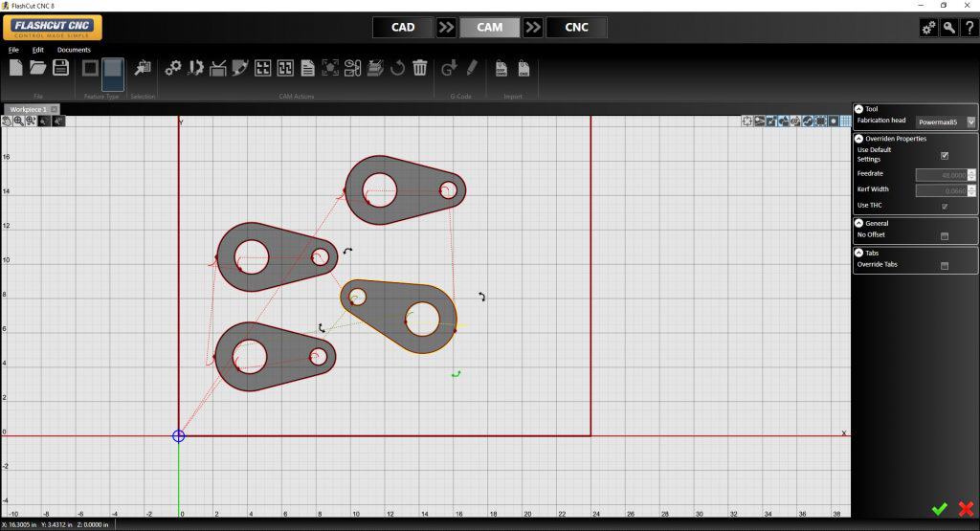This screenshot has width=980, height=531.
Task: Click the Feedrate input field
Action: click(x=941, y=174)
